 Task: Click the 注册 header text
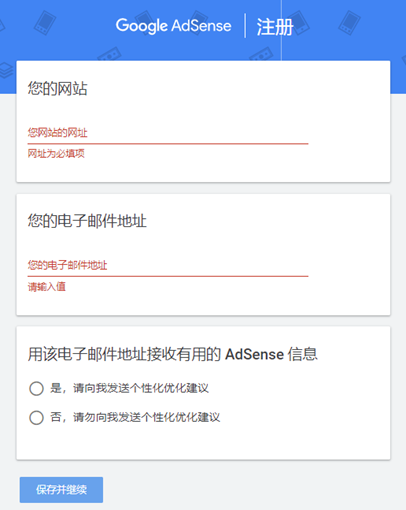tap(275, 27)
